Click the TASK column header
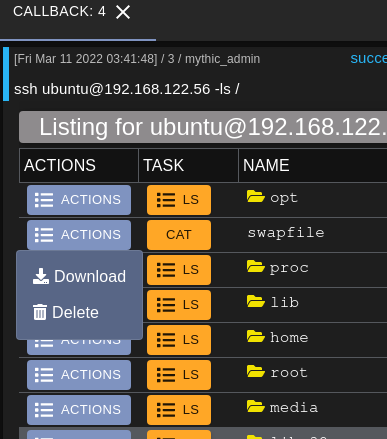 (188, 165)
